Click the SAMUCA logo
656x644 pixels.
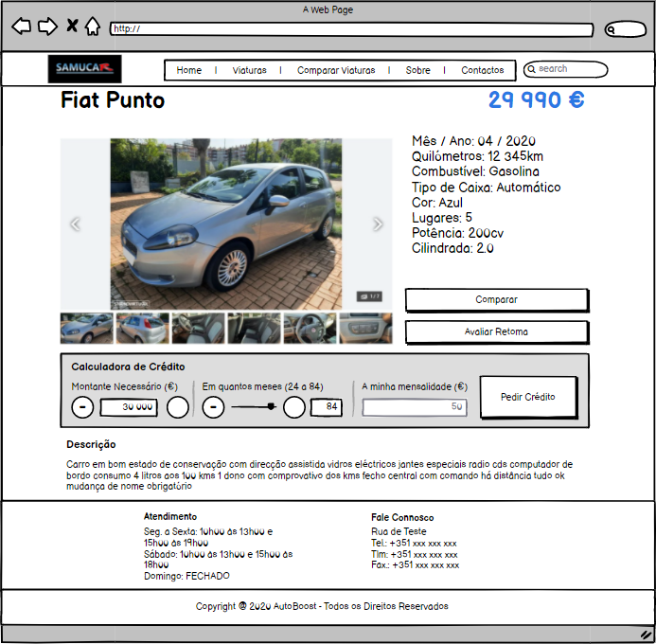(85, 69)
